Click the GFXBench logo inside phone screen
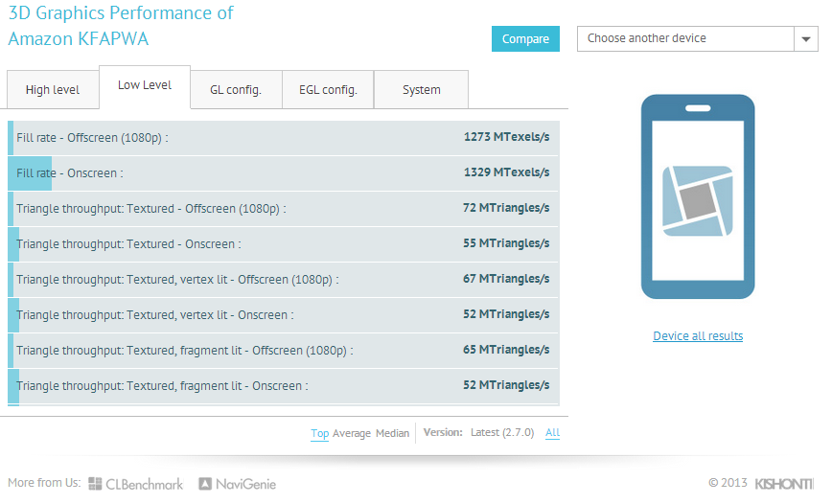This screenshot has width=832, height=504. coord(698,201)
